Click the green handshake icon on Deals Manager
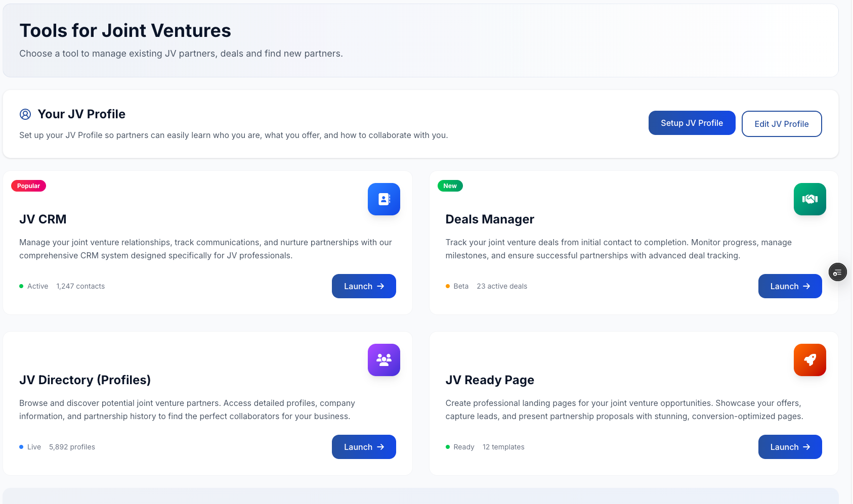Image resolution: width=853 pixels, height=504 pixels. [809, 199]
